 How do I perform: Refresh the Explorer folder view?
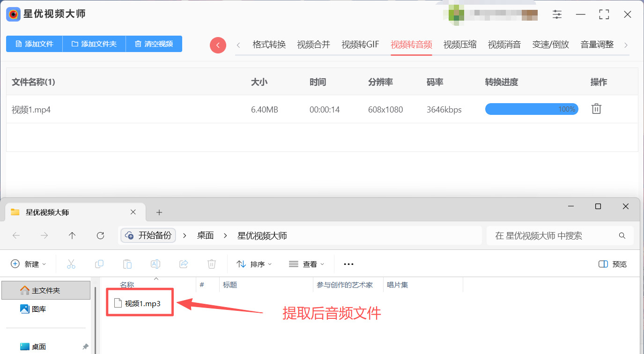pyautogui.click(x=100, y=235)
